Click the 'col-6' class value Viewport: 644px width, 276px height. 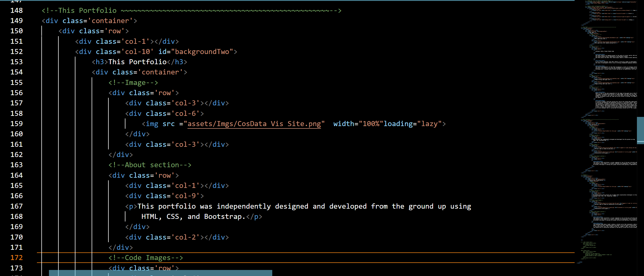[x=185, y=113]
